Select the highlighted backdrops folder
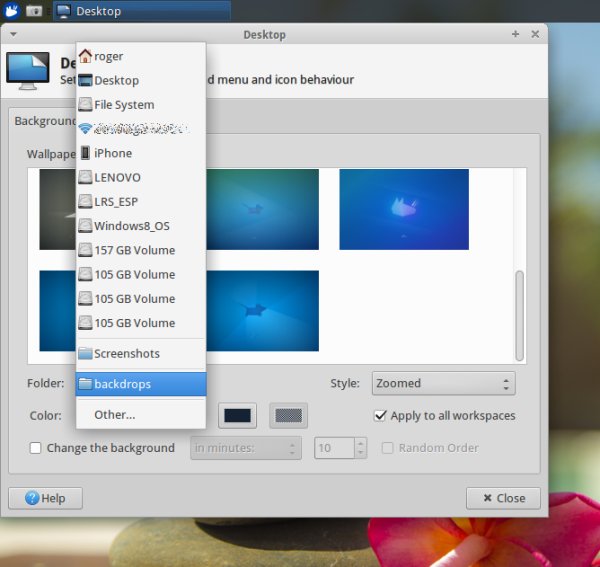 (x=141, y=384)
